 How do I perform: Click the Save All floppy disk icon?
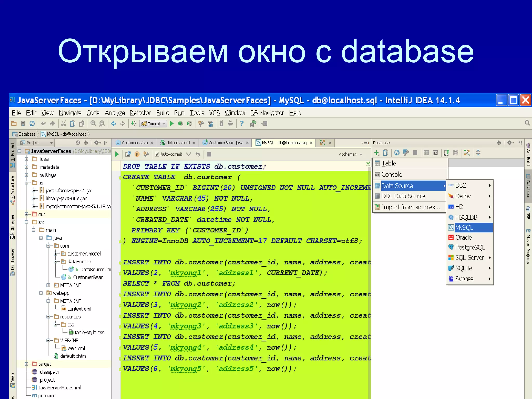23,124
